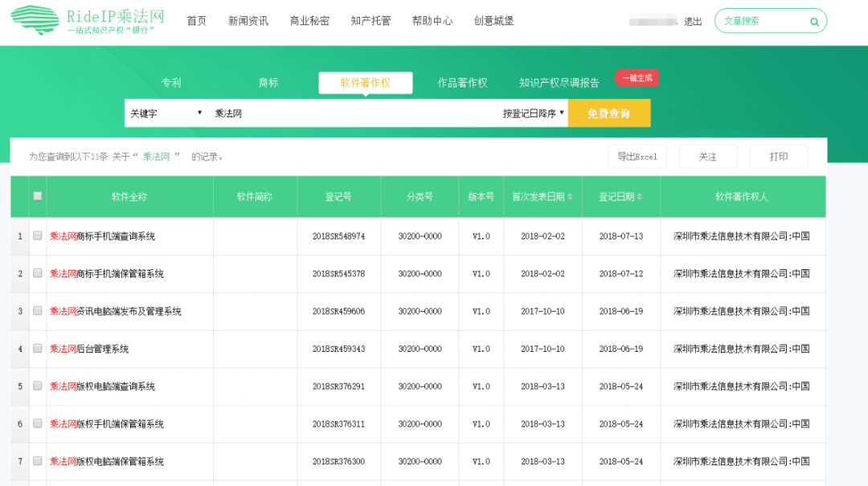The image size is (868, 486).
Task: Click the RideIP秉法网 logo
Action: click(x=87, y=22)
